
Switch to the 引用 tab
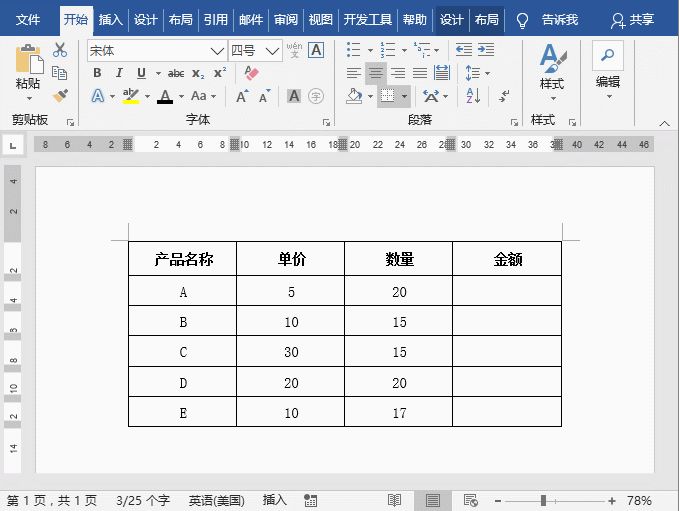click(x=216, y=19)
